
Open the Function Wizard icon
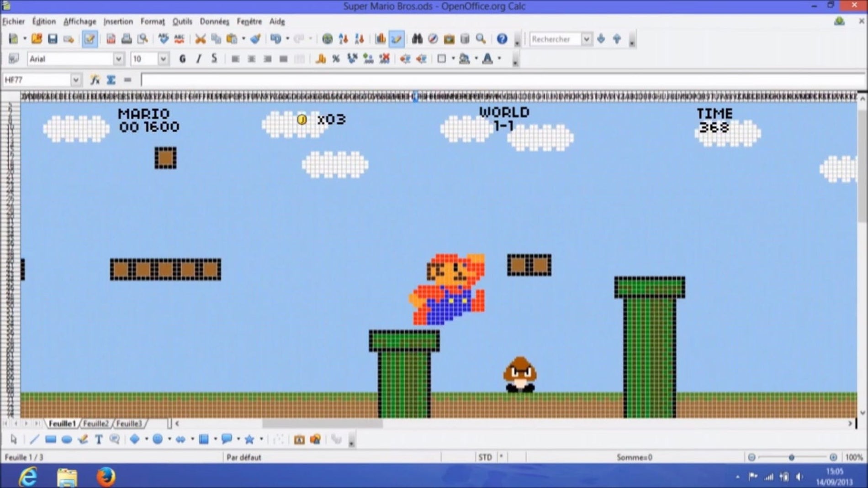click(95, 80)
